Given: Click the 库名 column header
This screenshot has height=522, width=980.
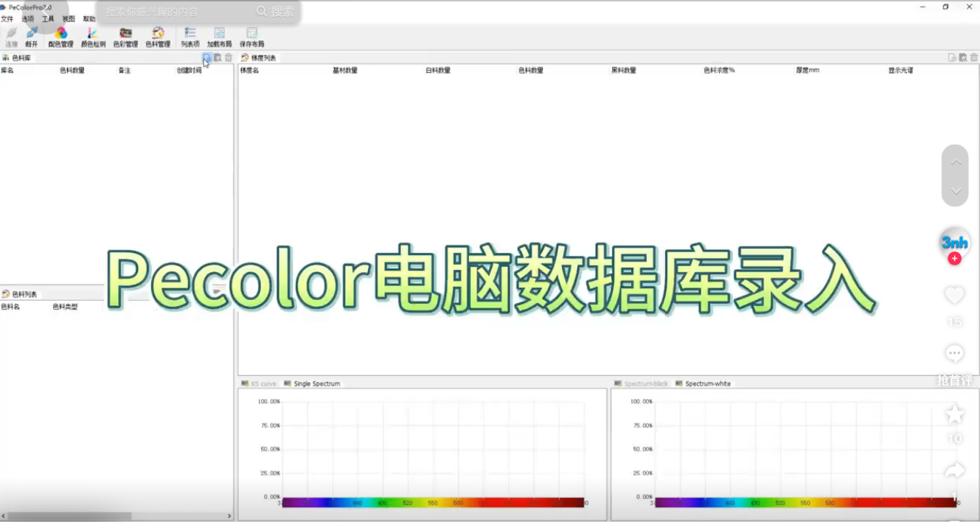Looking at the screenshot, I should pos(7,71).
